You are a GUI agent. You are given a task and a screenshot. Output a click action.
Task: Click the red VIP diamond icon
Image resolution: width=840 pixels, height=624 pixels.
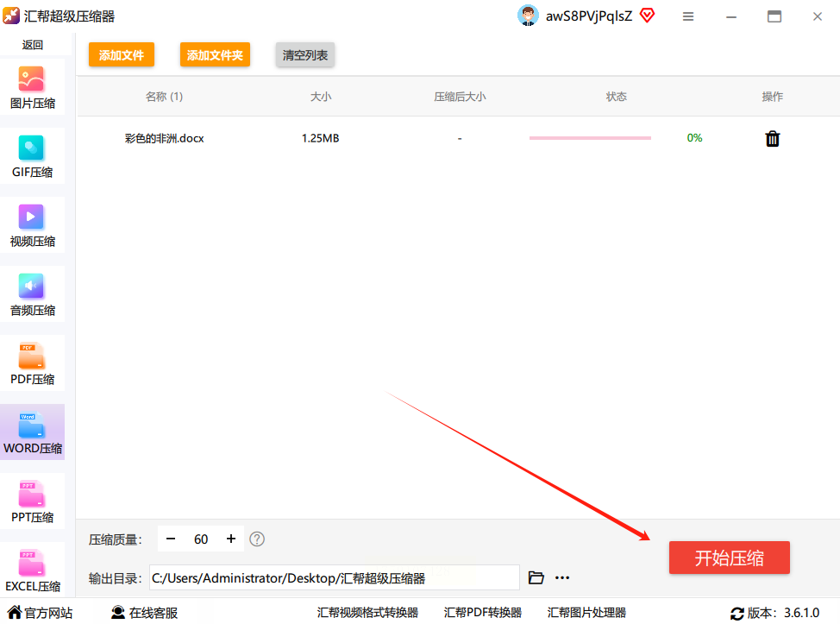click(647, 16)
